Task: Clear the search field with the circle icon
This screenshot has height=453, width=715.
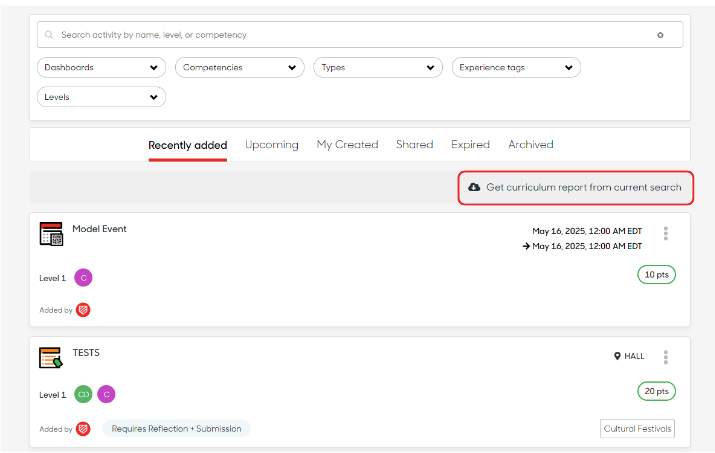Action: 660,35
